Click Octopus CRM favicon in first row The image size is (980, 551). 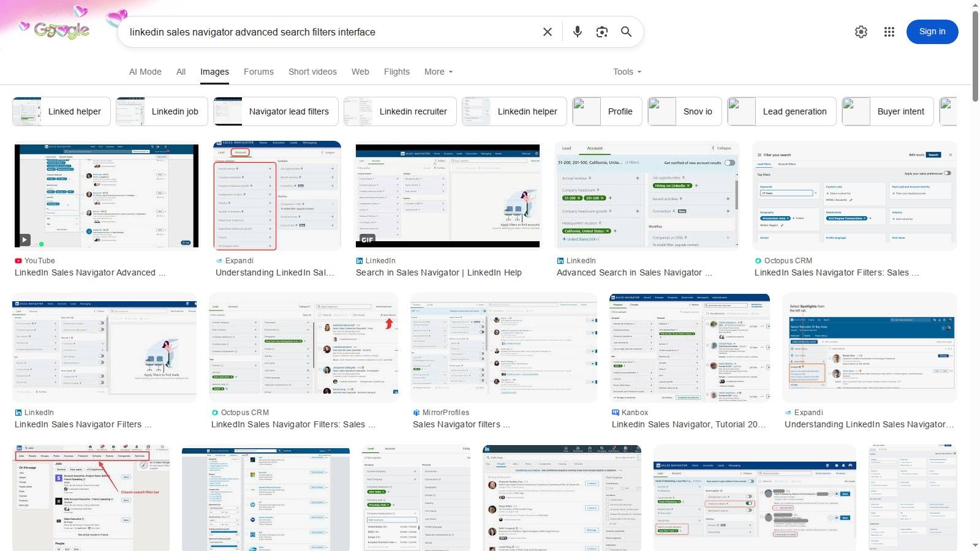[758, 261]
